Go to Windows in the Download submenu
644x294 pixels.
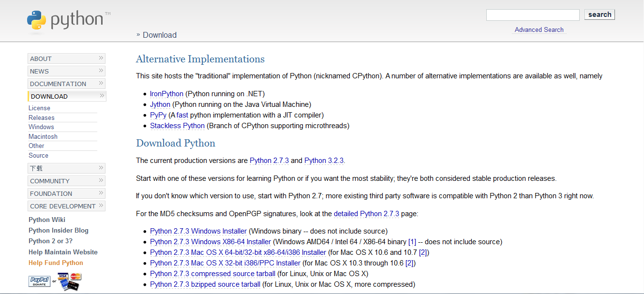point(41,127)
